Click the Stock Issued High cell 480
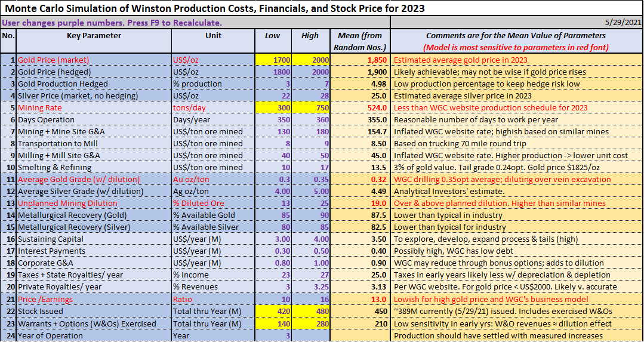This screenshot has width=644, height=342. point(311,312)
